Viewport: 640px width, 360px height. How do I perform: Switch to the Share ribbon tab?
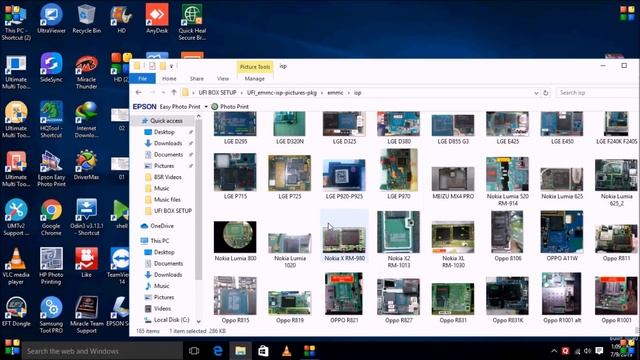click(x=197, y=78)
